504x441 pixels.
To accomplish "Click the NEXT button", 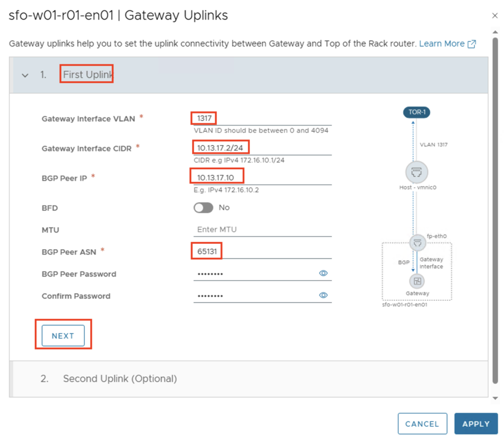I will point(63,336).
